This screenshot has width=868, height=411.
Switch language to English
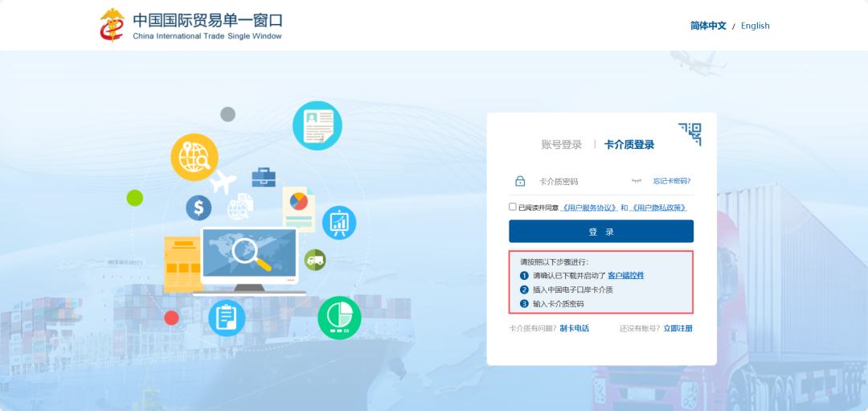tap(755, 26)
